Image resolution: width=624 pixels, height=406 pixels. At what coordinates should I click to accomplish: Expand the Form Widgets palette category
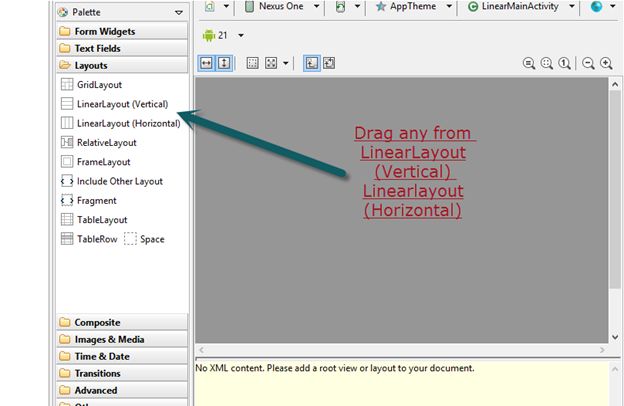coord(122,31)
